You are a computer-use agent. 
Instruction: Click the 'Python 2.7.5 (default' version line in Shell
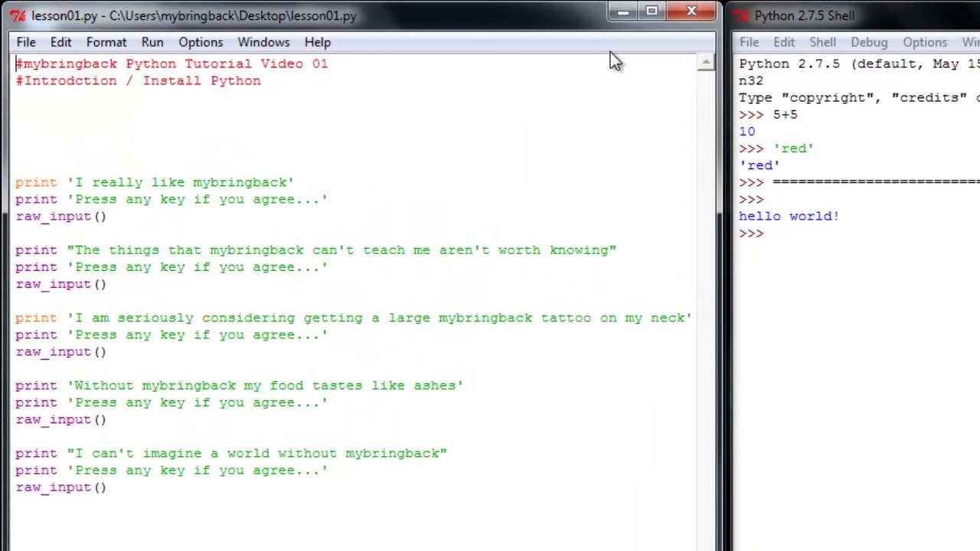tap(859, 64)
